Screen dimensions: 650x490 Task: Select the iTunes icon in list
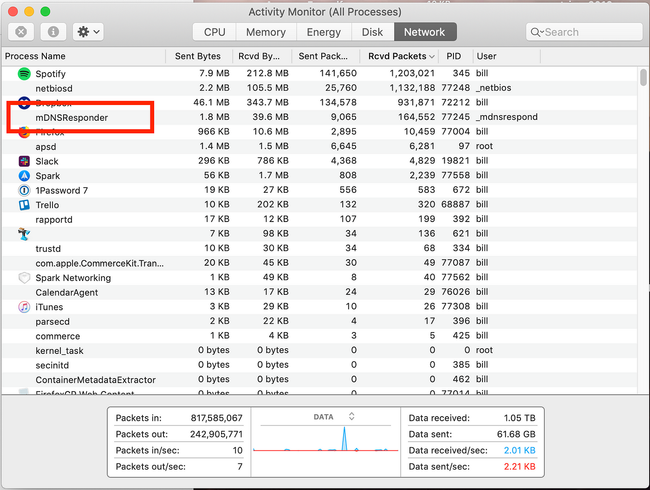[24, 307]
